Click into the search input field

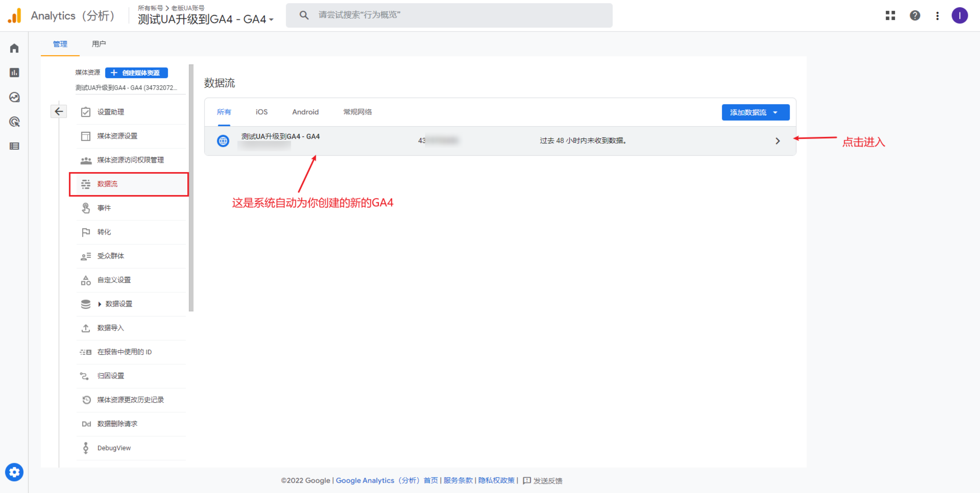click(449, 15)
